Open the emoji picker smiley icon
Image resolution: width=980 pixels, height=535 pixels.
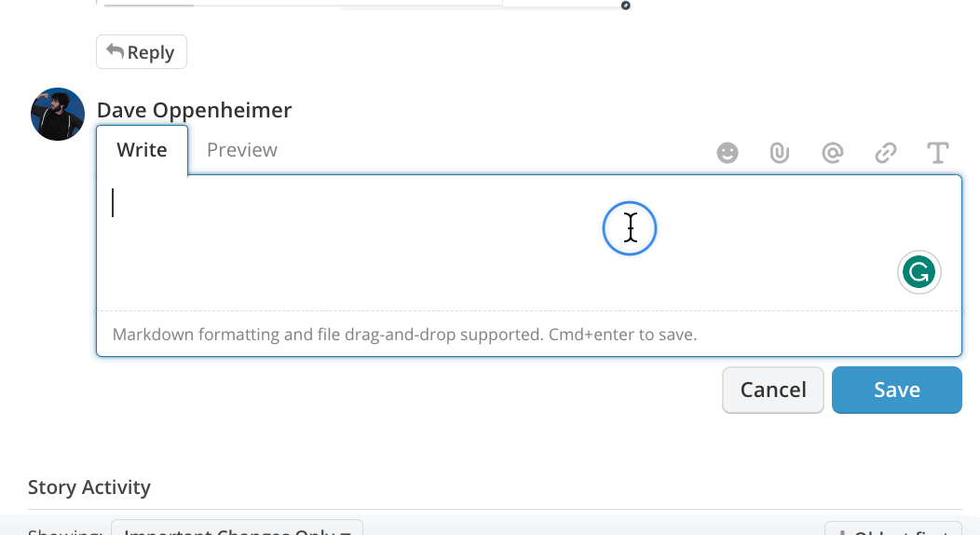pos(727,153)
